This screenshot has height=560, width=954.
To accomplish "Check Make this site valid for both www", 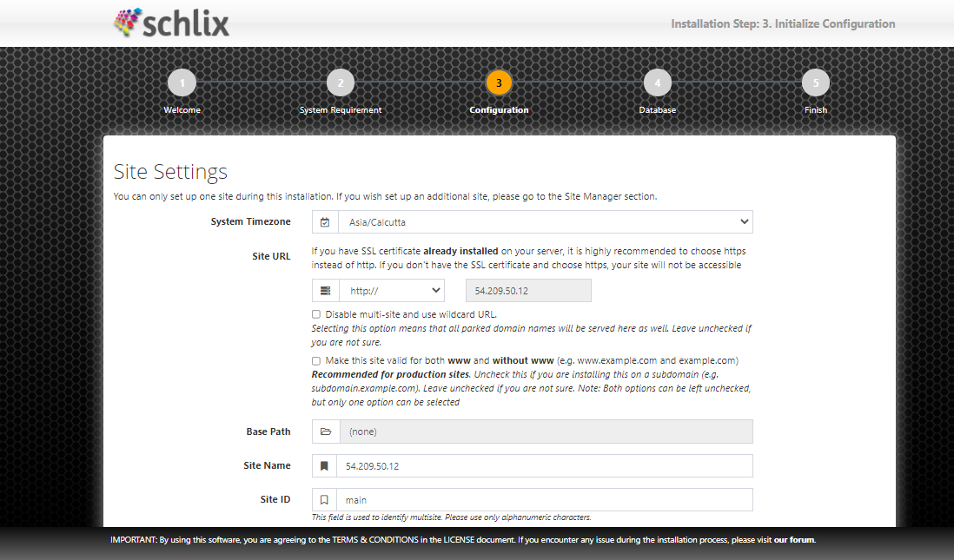I will coord(315,360).
